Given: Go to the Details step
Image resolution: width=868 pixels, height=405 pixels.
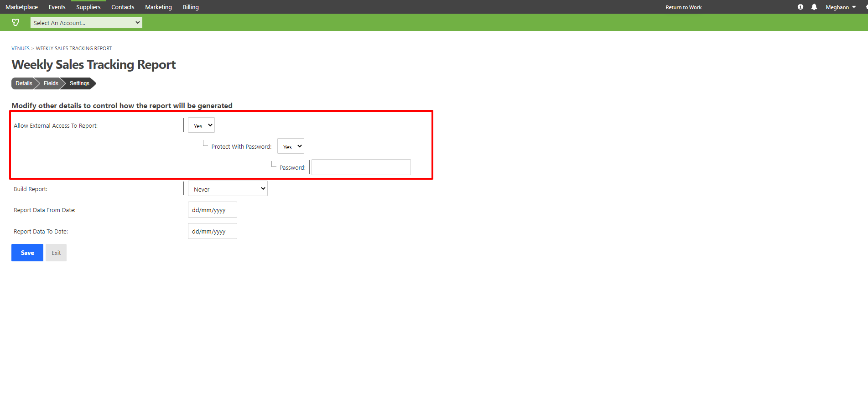Looking at the screenshot, I should coord(24,83).
